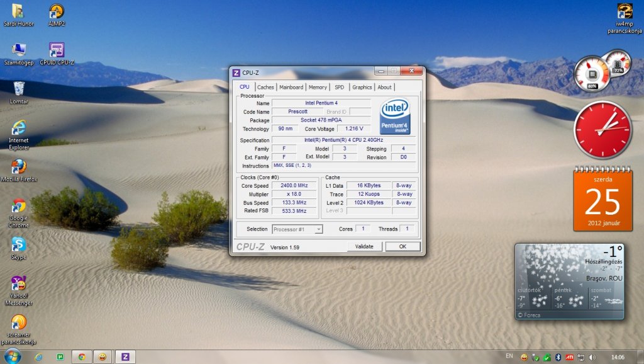The image size is (644, 364).
Task: Click the orange calendar gadget showing 25
Action: [603, 199]
